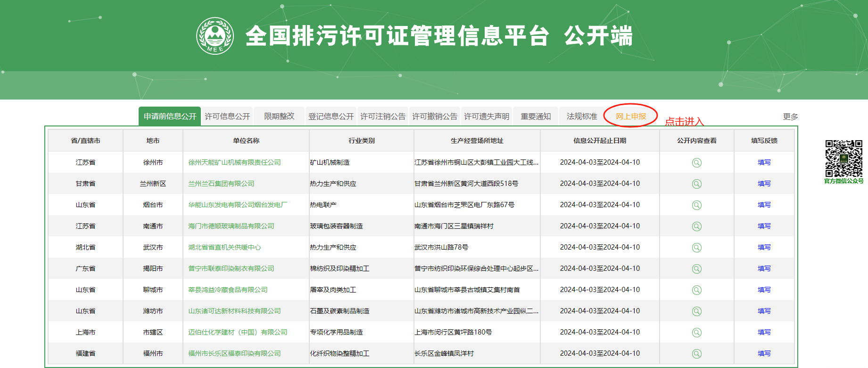This screenshot has width=868, height=368.
Task: Click the view icon for 华能山东发电有限公司烟台发电厂
Action: pos(696,205)
